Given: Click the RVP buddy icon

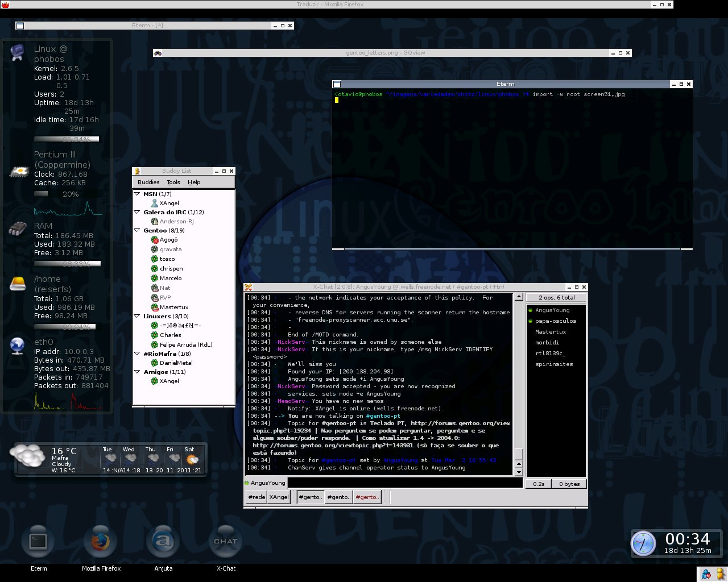Looking at the screenshot, I should [154, 297].
